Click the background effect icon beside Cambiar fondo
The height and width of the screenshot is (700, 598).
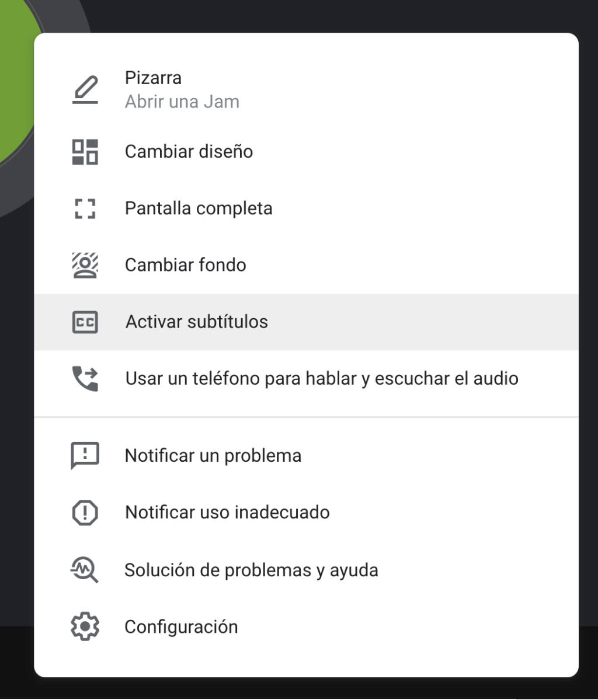click(x=85, y=265)
